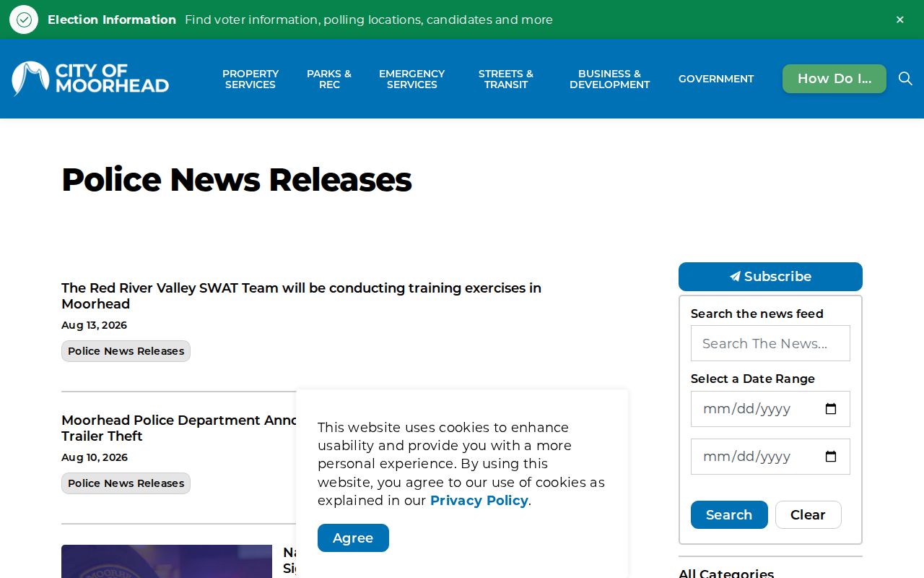Click the Election Information checkmark icon
Screen dimensions: 924x578
24,20
